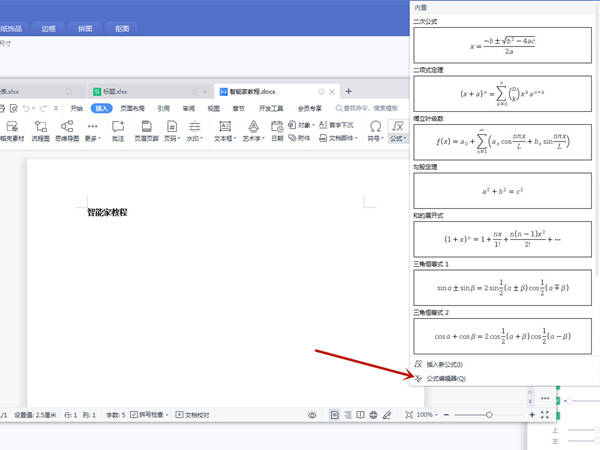
Task: Adjust the zoom slider handle
Action: pos(489,415)
